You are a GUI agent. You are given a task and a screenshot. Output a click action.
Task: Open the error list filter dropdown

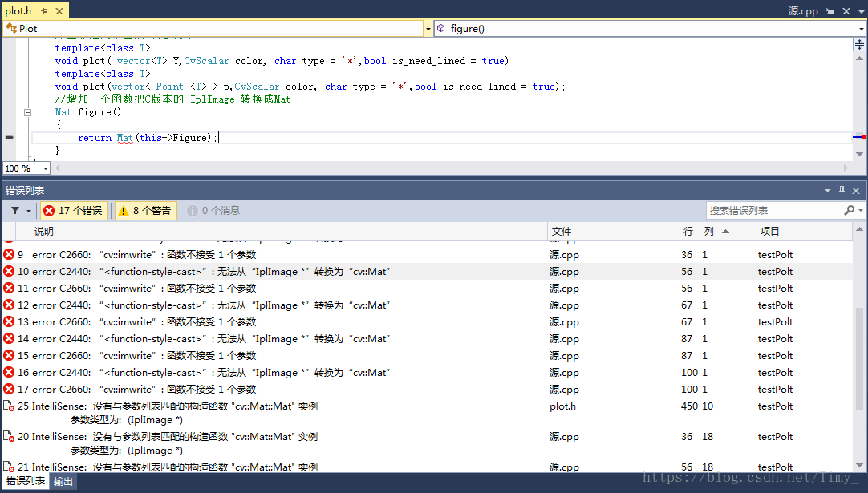[x=21, y=210]
